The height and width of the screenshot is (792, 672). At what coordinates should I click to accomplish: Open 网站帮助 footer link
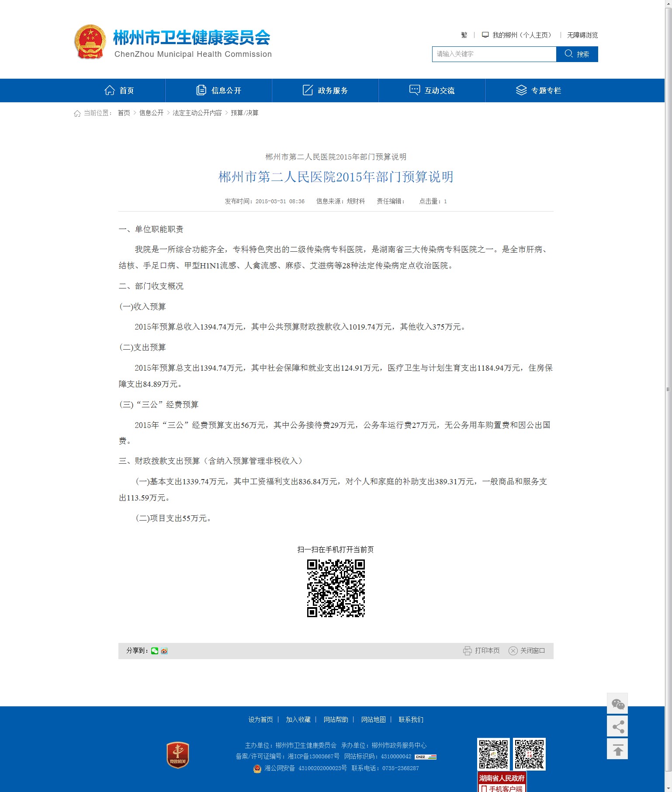click(336, 719)
